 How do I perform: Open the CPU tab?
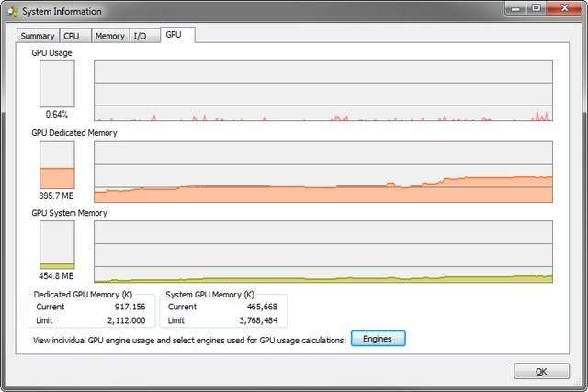tap(75, 36)
